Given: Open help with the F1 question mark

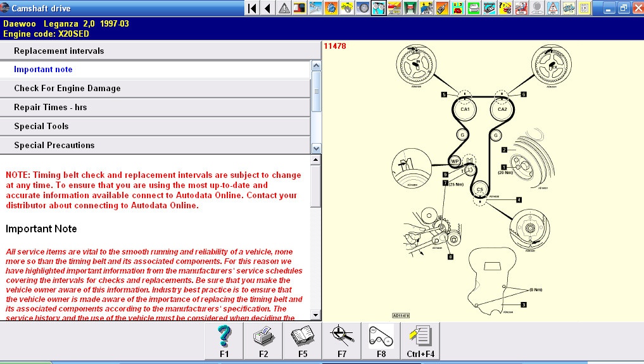Looking at the screenshot, I should 224,342.
